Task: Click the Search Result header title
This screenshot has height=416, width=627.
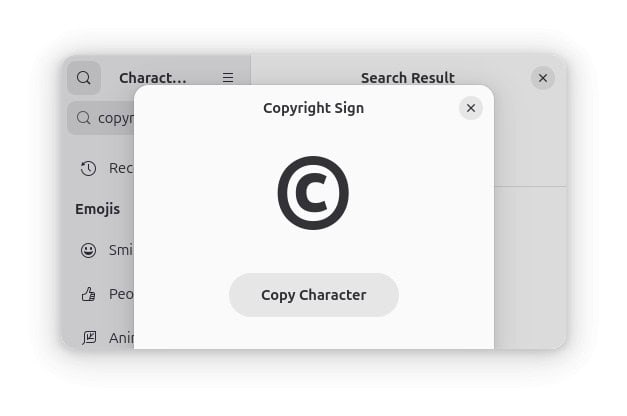Action: (x=407, y=78)
